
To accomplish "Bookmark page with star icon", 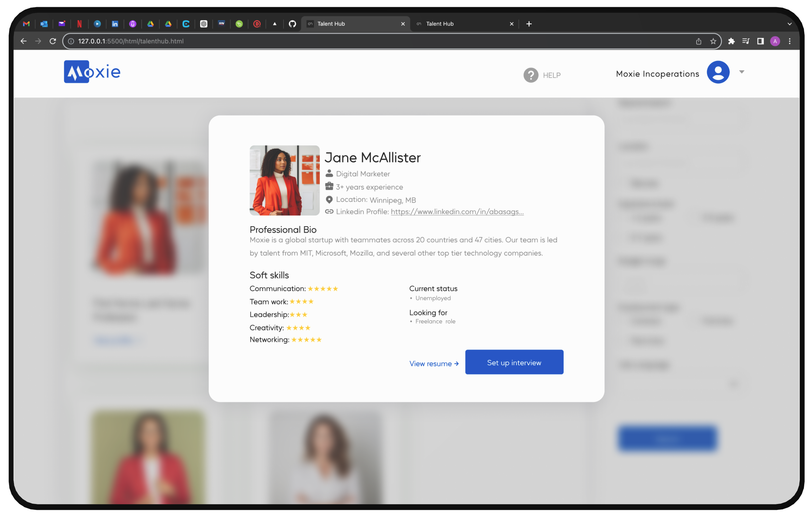I will (713, 41).
